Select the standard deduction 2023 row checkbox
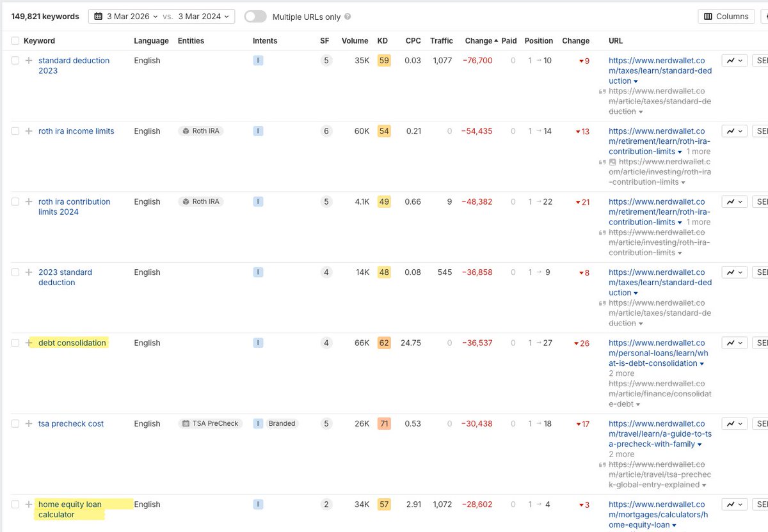This screenshot has height=532, width=768. (15, 61)
